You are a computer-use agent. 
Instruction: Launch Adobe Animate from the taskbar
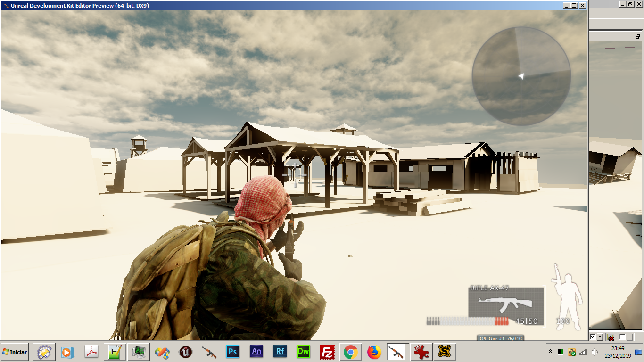256,352
